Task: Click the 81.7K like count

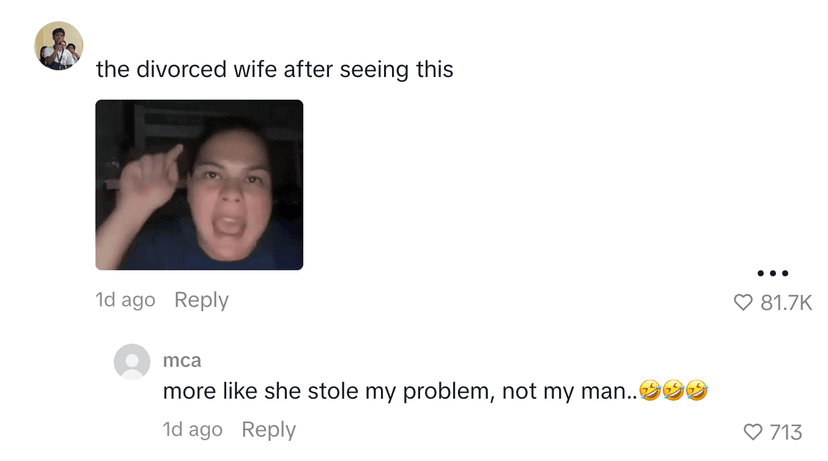Action: pos(786,303)
